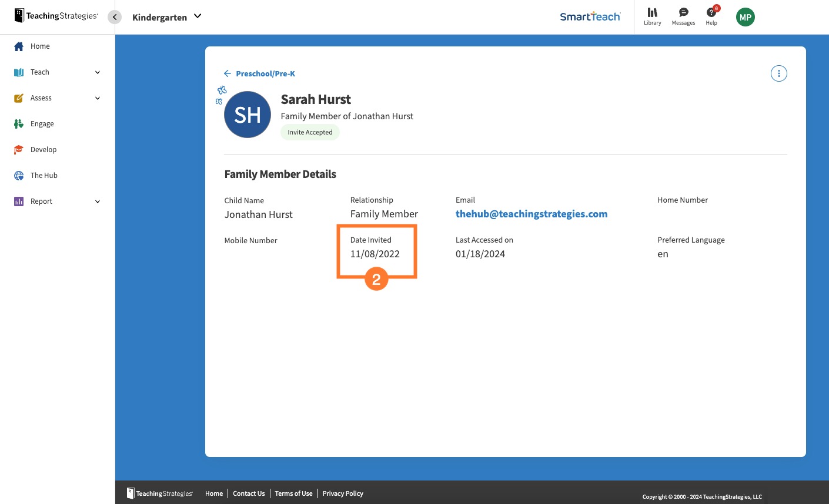Open the three-dot options menu
The image size is (829, 504).
click(778, 73)
